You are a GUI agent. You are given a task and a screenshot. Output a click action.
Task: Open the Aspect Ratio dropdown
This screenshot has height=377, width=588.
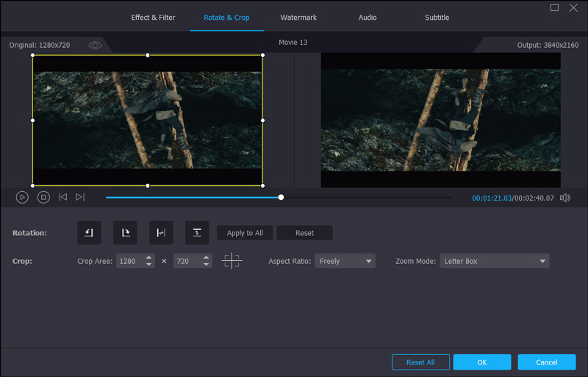(x=345, y=261)
